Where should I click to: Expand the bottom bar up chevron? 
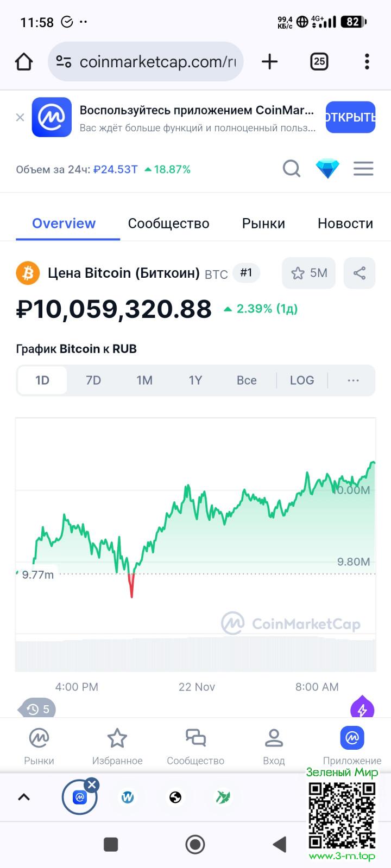pos(24,797)
